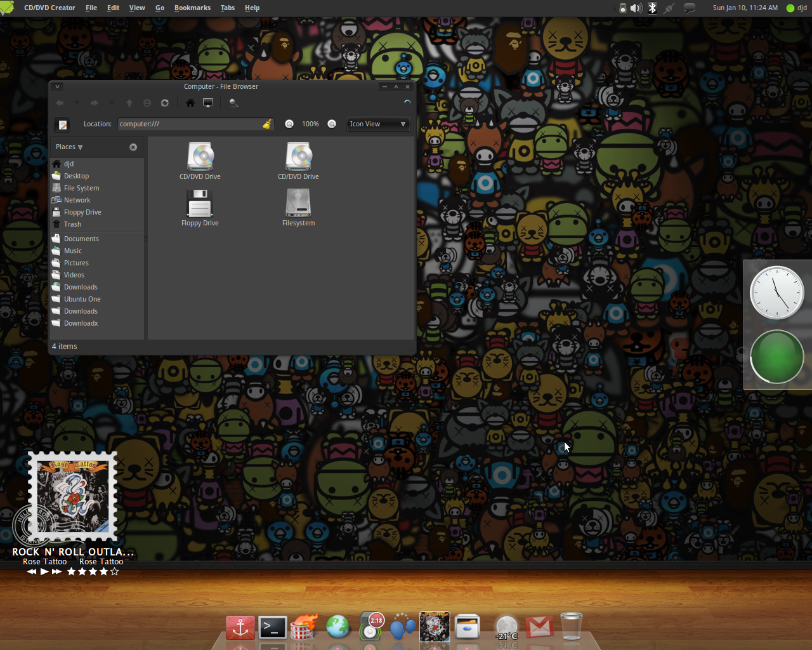Viewport: 812px width, 650px height.
Task: Open the Help menu
Action: 252,8
